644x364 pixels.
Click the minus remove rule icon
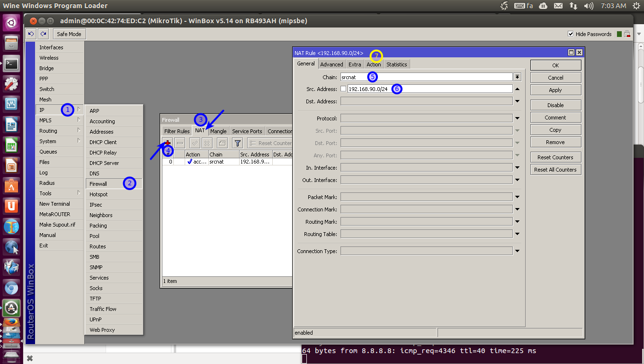click(180, 143)
